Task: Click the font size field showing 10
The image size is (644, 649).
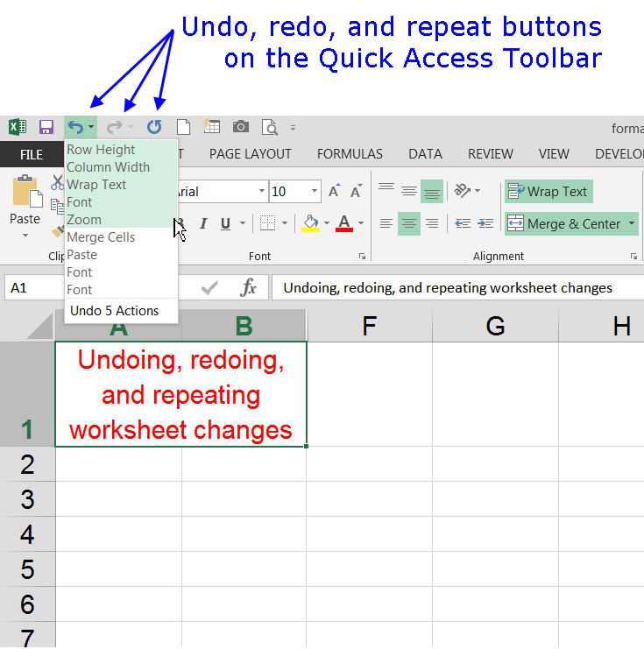Action: (289, 191)
